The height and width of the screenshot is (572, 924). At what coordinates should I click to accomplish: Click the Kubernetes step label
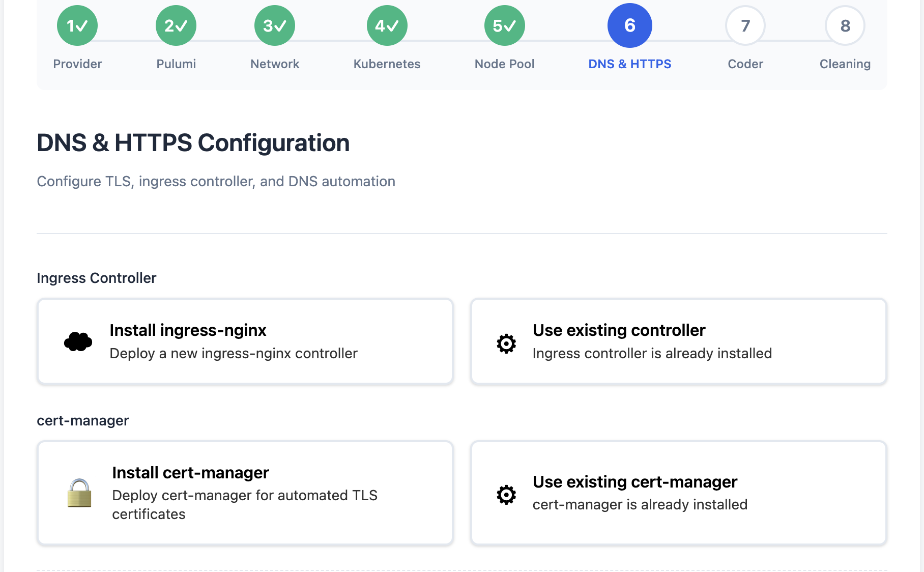387,64
